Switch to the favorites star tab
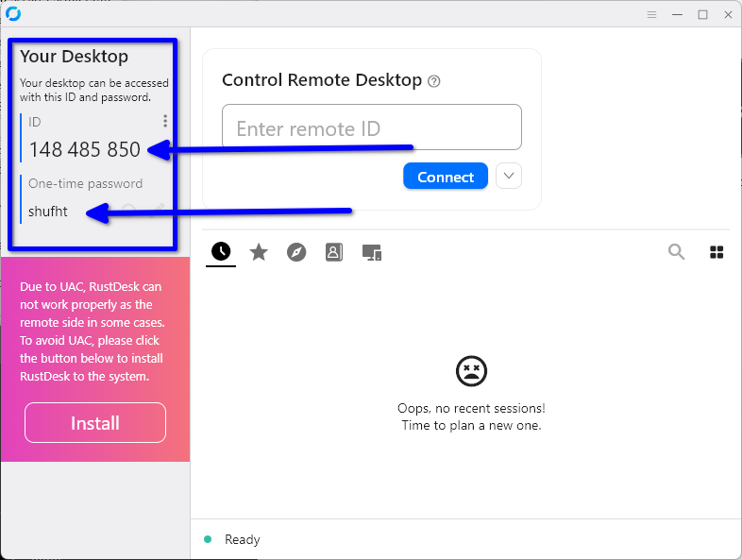Screen dimensions: 742x560 coord(259,252)
